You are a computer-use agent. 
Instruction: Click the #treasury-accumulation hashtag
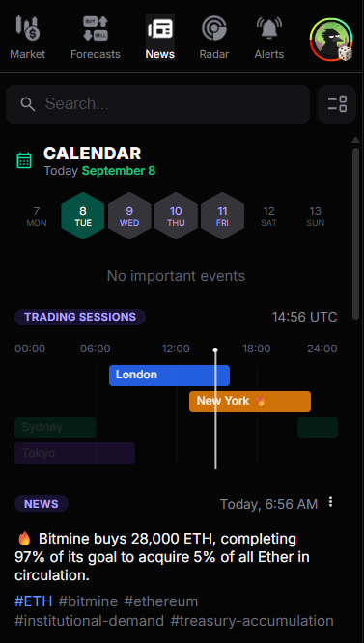point(252,621)
